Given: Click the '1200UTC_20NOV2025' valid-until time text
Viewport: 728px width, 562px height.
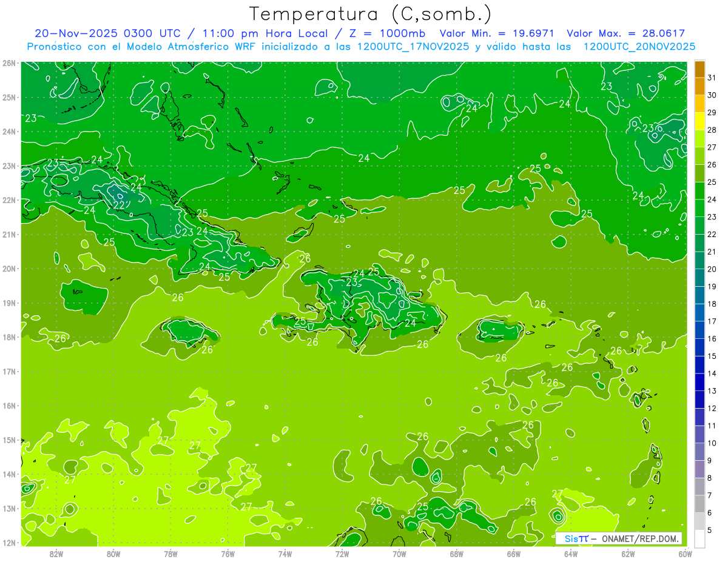Looking at the screenshot, I should [x=639, y=47].
